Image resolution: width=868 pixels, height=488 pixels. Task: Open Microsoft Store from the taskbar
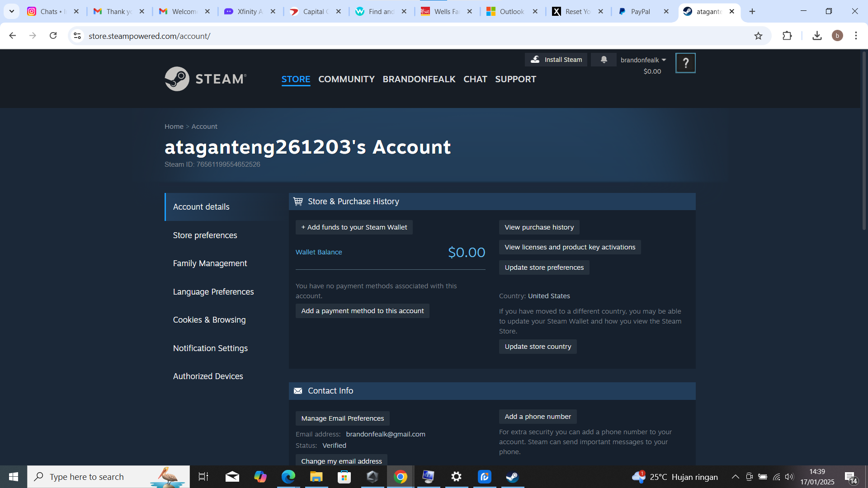point(344,477)
